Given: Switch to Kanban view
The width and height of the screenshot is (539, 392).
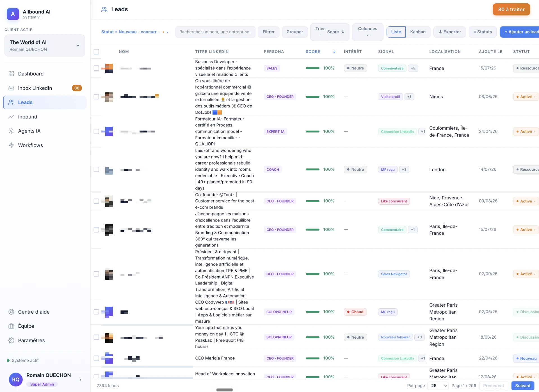Looking at the screenshot, I should pyautogui.click(x=418, y=32).
